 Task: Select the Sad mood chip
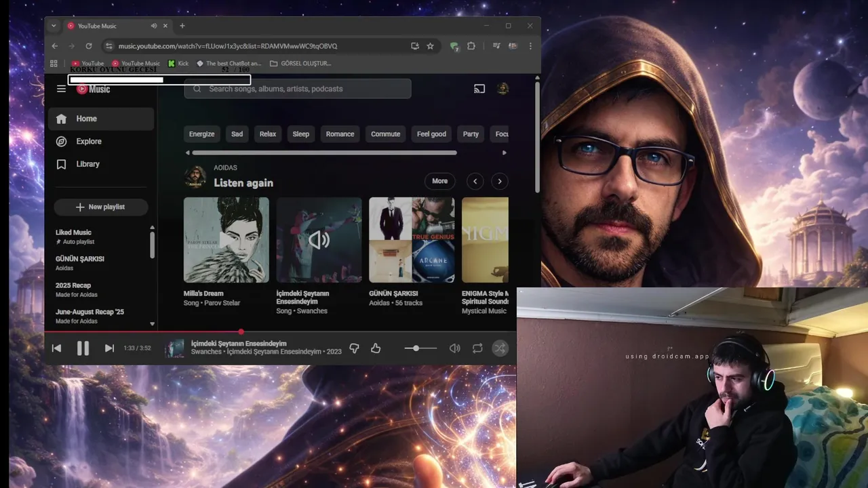pyautogui.click(x=237, y=134)
